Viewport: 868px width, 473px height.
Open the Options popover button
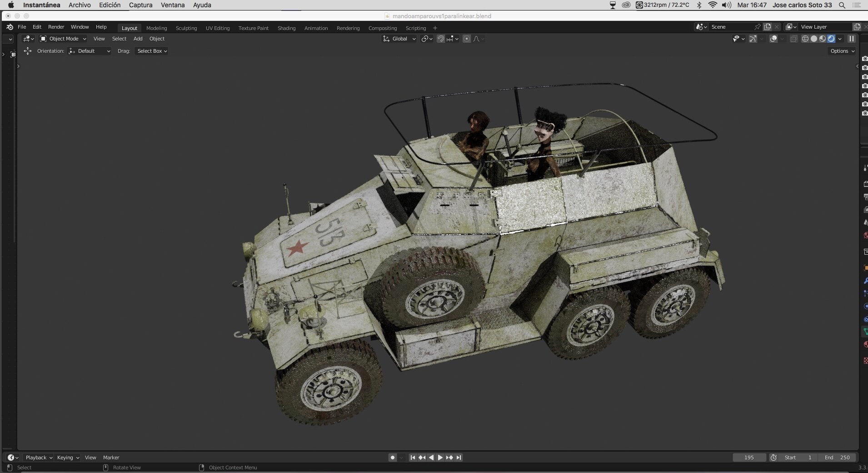842,51
